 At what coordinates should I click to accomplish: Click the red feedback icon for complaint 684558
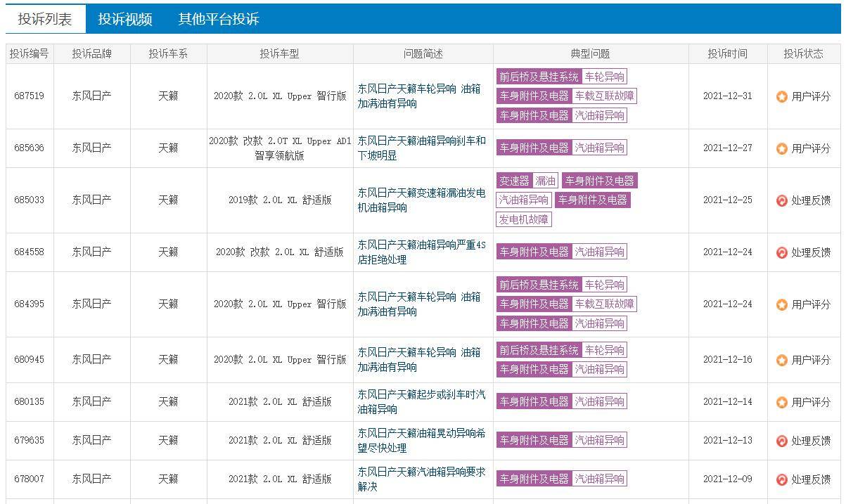(x=781, y=252)
